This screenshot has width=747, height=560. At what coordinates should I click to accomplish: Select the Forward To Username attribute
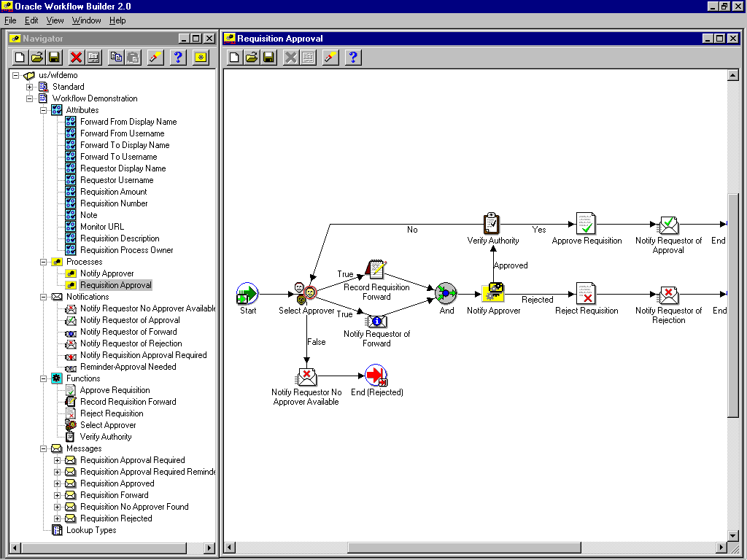119,157
